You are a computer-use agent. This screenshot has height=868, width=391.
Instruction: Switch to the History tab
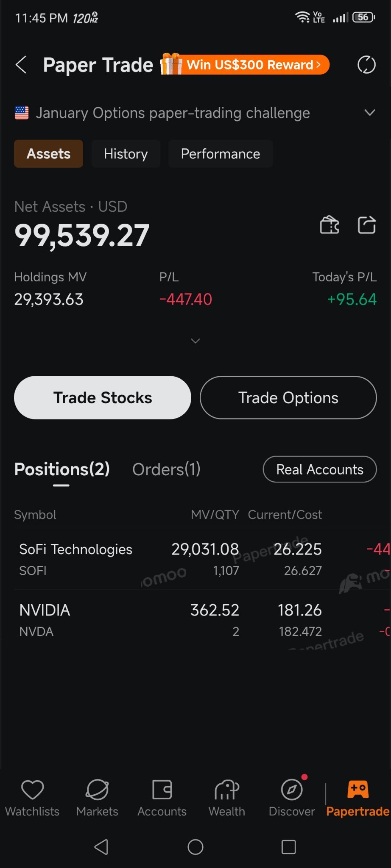coord(126,154)
